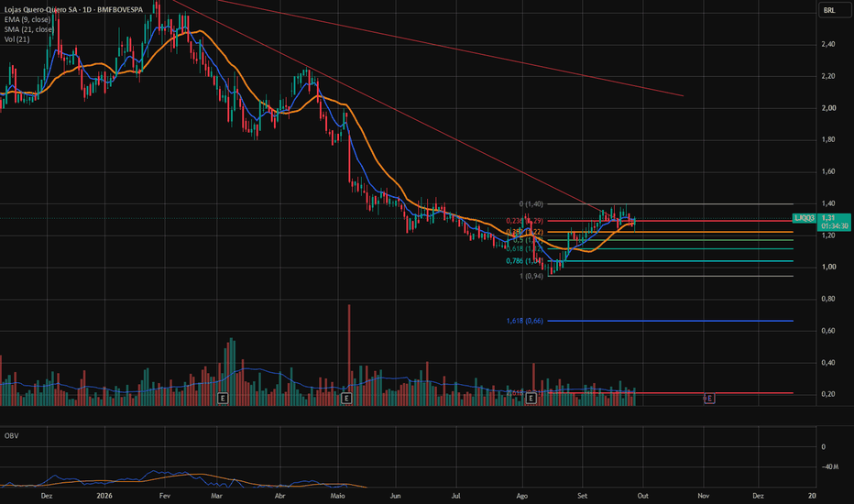Click the Set label on time axis
Viewport: 854px width, 504px height.
click(x=582, y=496)
